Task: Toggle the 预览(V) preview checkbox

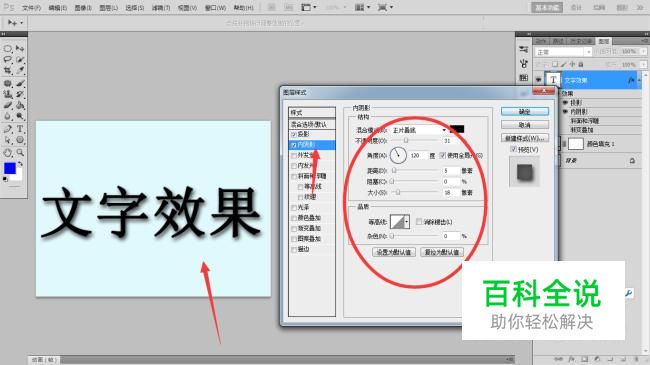Action: 513,149
